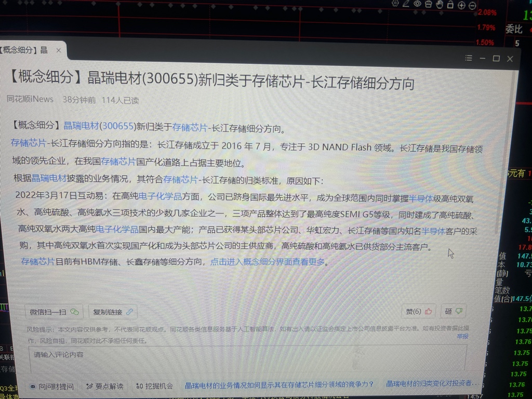Click the 2.08% axis label on chart
The width and height of the screenshot is (532, 399).
tap(487, 12)
